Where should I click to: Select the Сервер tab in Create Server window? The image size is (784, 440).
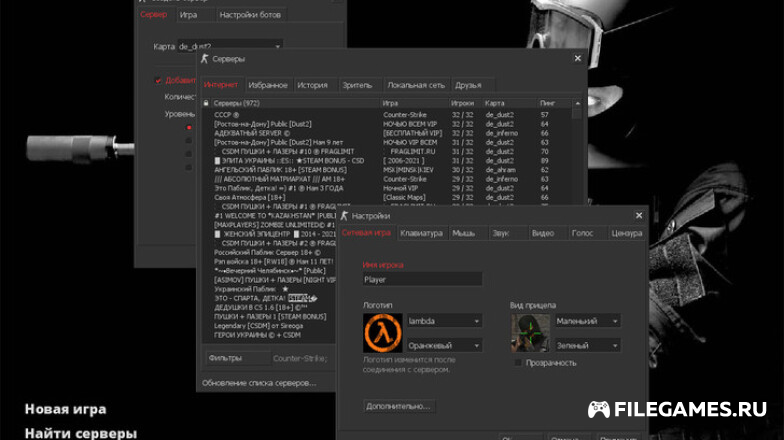(154, 14)
